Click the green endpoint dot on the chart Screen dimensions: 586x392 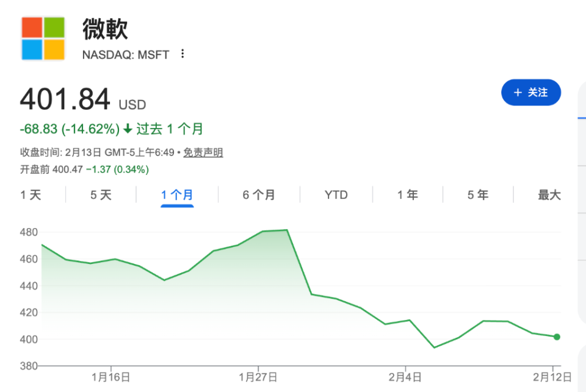point(556,336)
